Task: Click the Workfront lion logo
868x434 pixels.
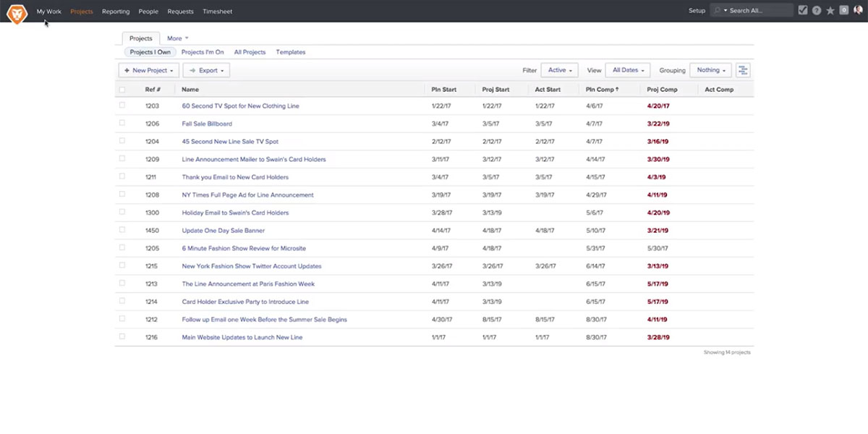Action: (x=17, y=12)
